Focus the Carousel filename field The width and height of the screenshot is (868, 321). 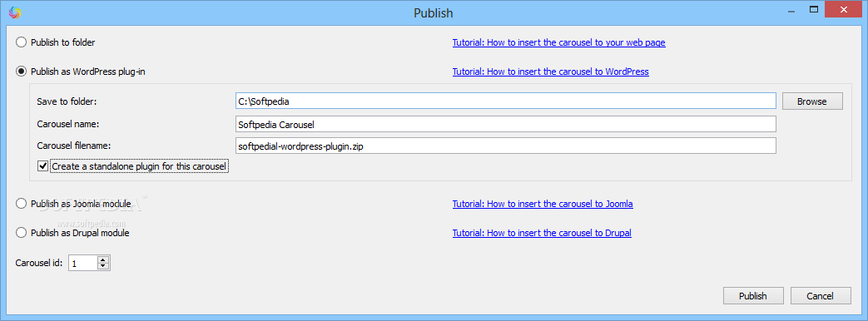505,146
